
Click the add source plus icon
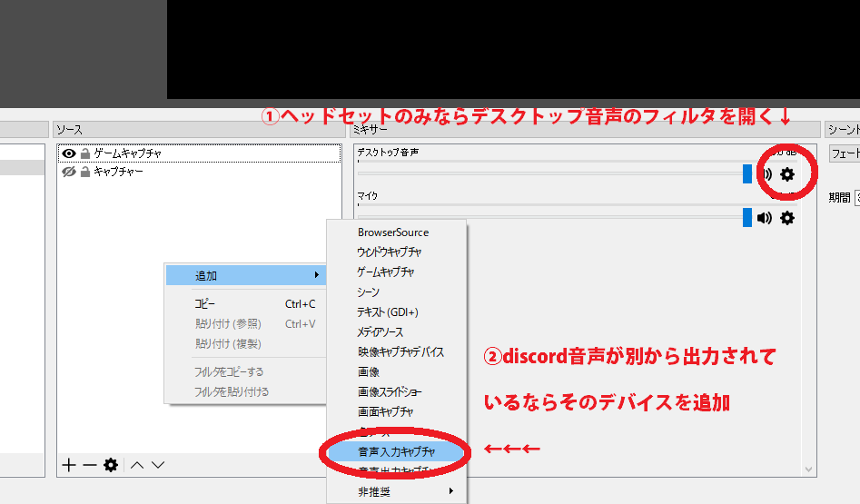(x=68, y=465)
